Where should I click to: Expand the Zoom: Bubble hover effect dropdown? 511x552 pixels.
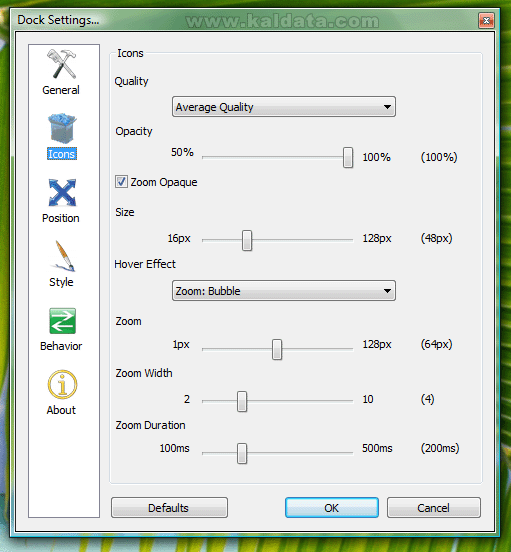pos(284,291)
